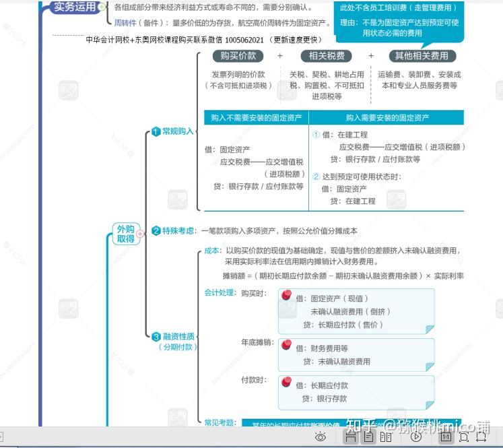Click the 会计处理 blue label
Image resolution: width=503 pixels, height=448 pixels.
219,292
